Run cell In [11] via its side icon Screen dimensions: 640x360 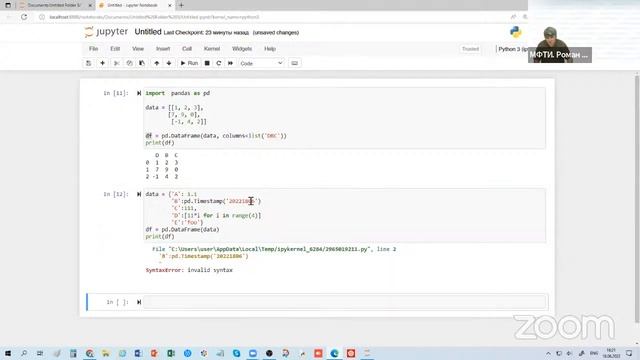coord(139,93)
